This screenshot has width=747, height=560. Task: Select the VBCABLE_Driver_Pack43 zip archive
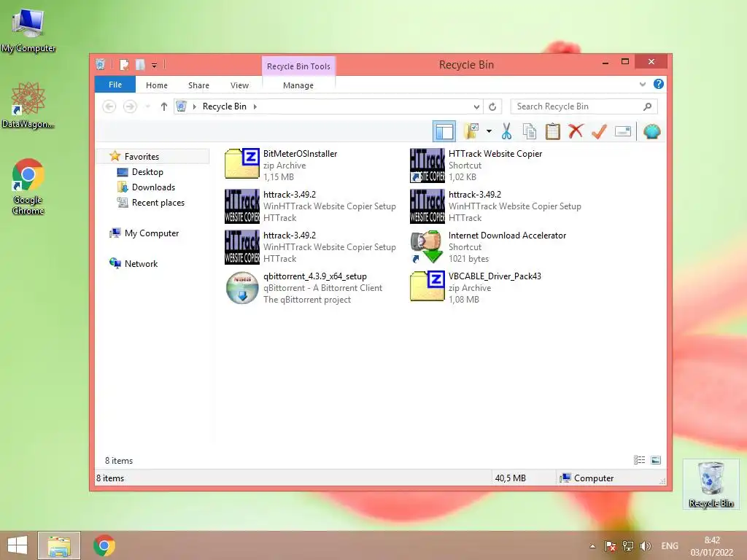point(495,287)
